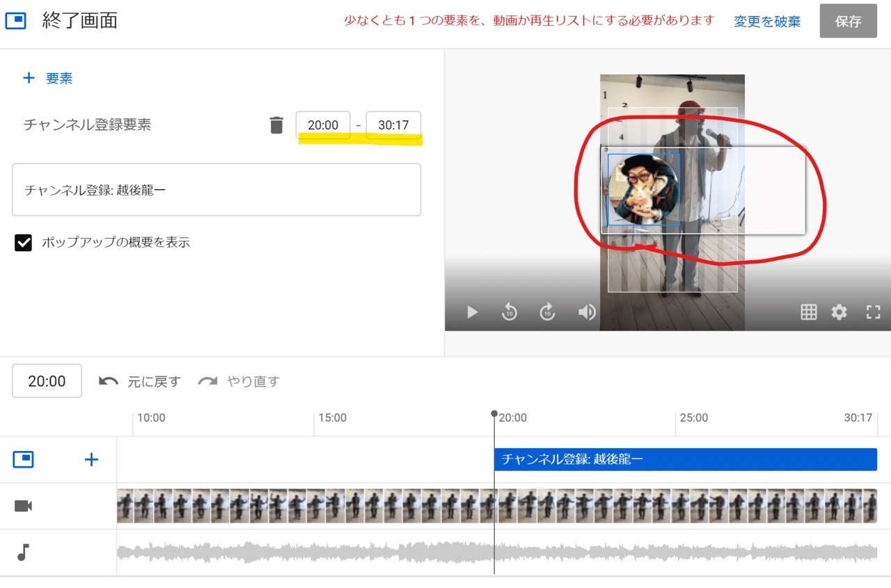Viewport: 891px width, 588px height.
Task: Click 元に戻す undo button
Action: 140,381
